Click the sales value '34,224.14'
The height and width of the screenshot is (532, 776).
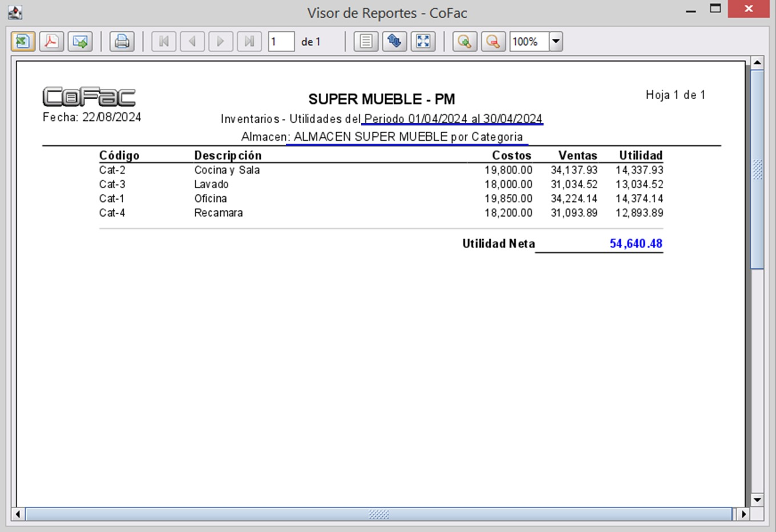point(574,198)
